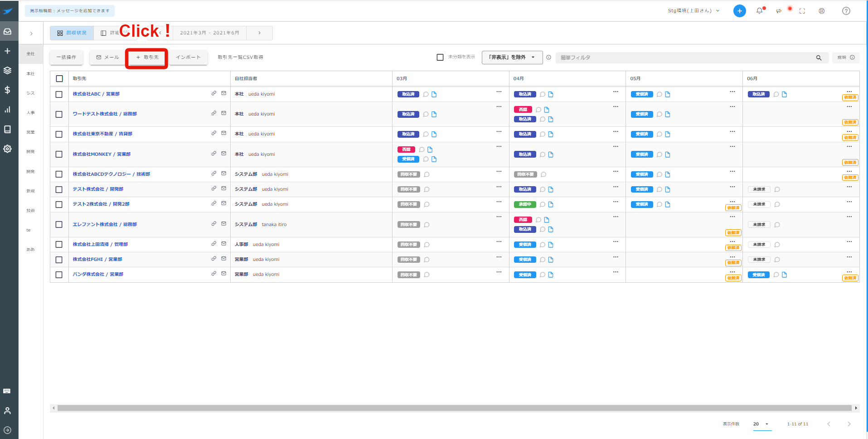This screenshot has height=439, width=868.
Task: Switch to the 回収状況 tab
Action: coord(72,33)
